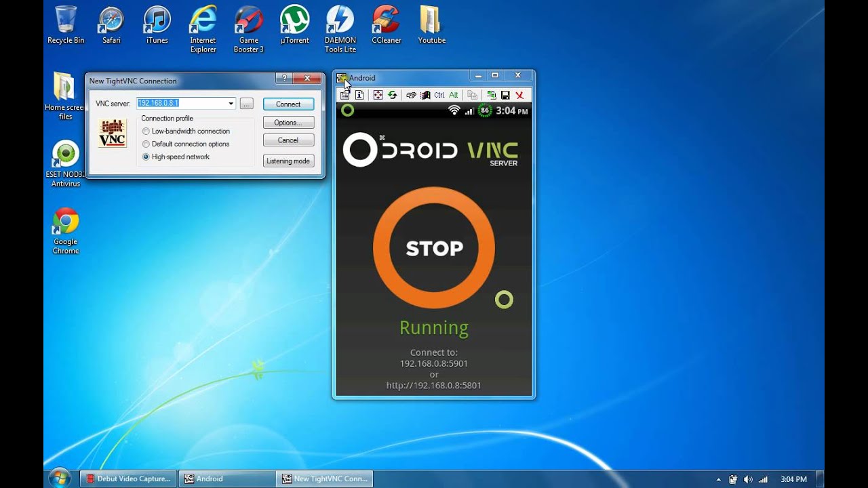Send Ctrl-Esc Windows key icon in toolbar
868x488 pixels.
tap(425, 95)
